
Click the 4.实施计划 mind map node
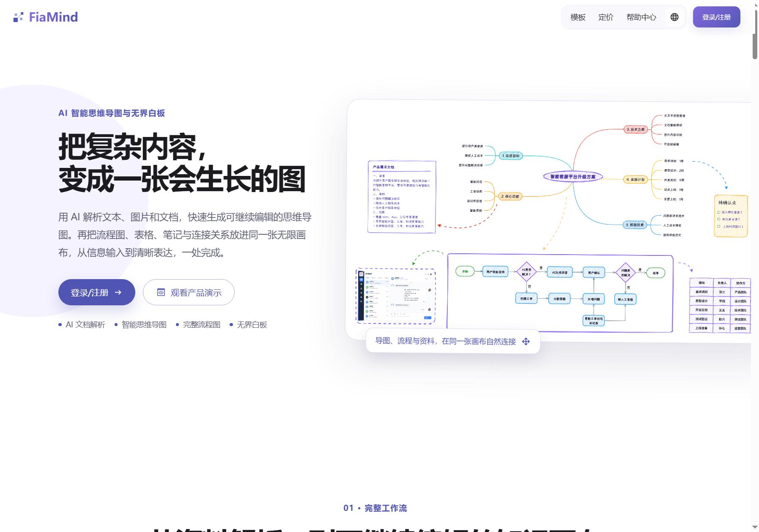point(636,179)
